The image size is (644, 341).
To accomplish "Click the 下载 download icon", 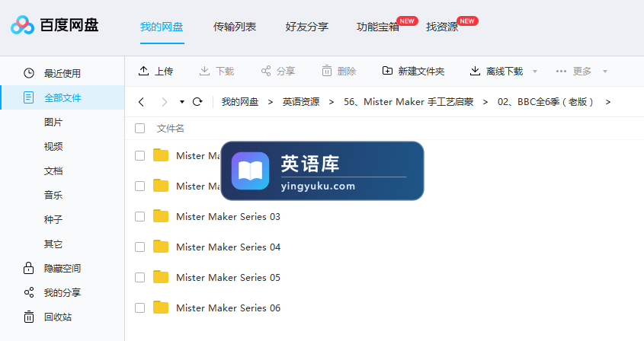I will (204, 71).
